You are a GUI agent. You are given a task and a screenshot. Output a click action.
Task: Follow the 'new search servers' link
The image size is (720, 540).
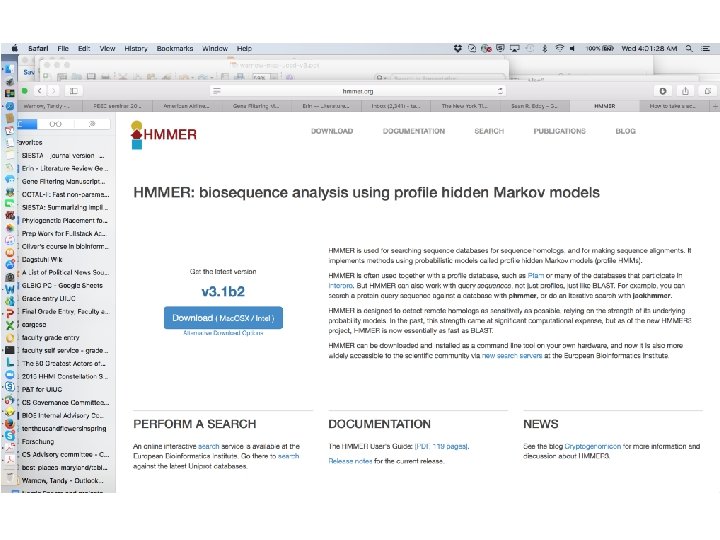512,355
